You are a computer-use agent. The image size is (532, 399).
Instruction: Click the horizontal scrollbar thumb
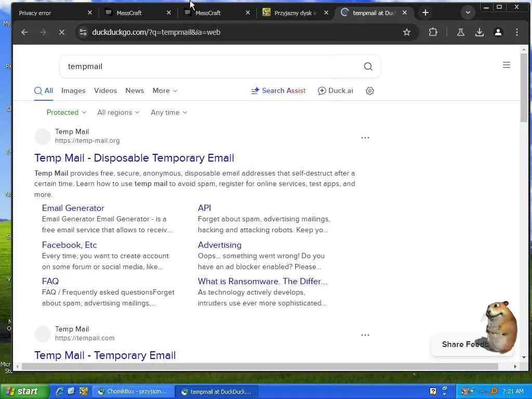260,366
